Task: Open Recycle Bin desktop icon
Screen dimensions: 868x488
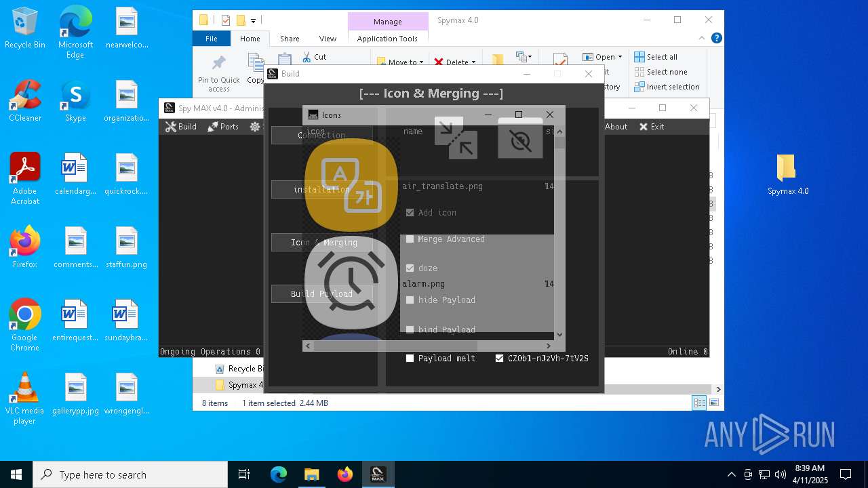Action: point(25,28)
